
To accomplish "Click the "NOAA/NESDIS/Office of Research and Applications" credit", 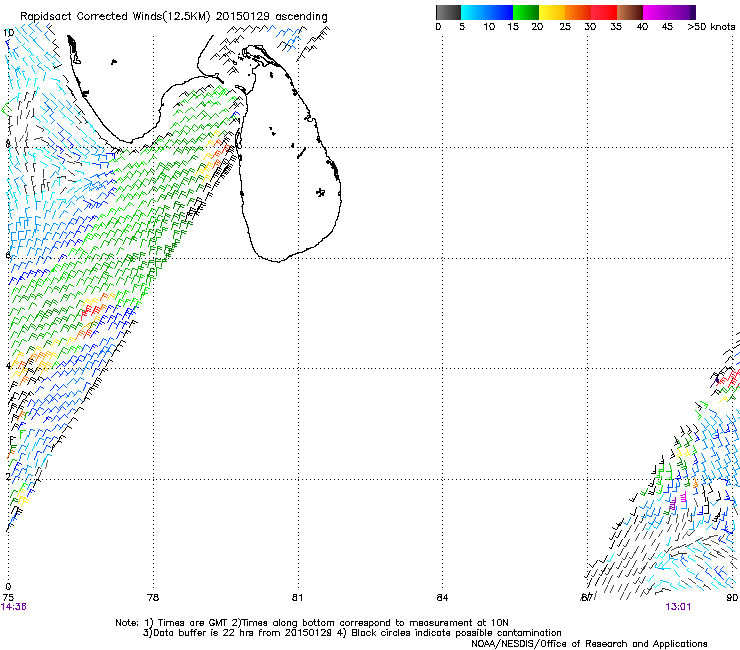I will click(x=589, y=644).
